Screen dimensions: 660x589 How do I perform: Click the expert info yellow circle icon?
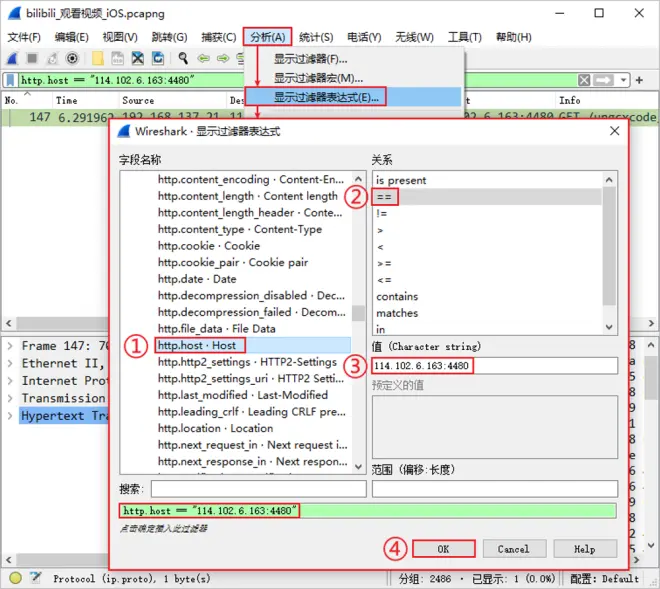click(x=16, y=578)
